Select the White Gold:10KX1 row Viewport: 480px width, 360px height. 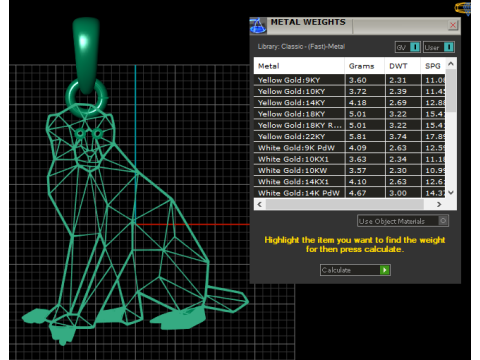[x=350, y=159]
